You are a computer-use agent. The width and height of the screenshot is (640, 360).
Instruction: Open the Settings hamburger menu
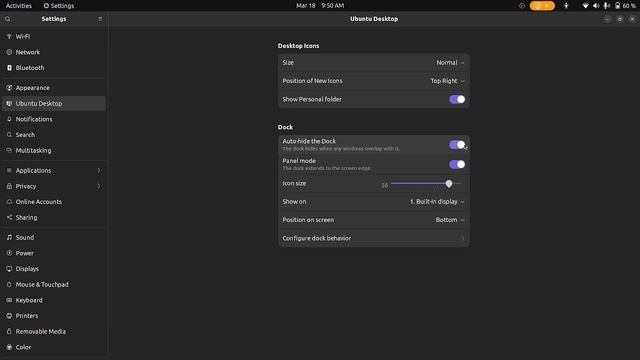100,19
